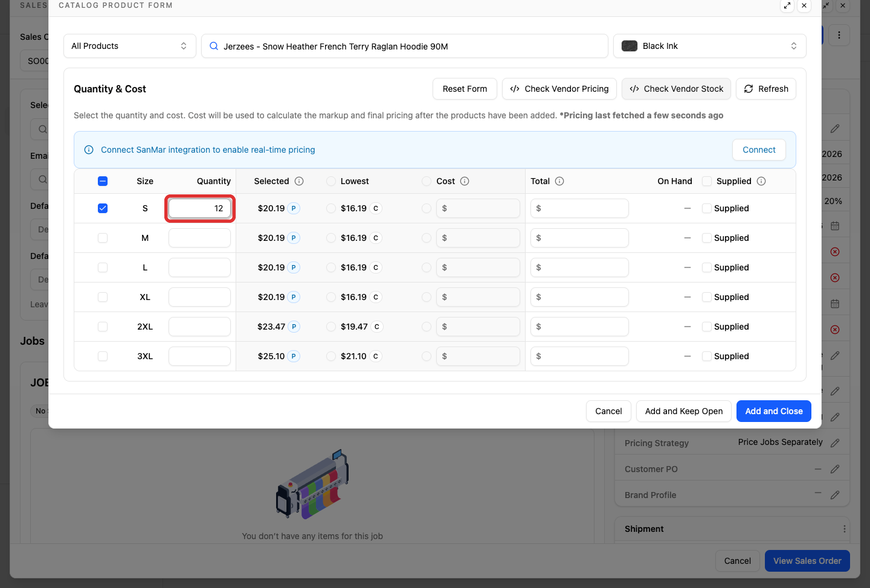Click the edit pencil next to Customer PO
This screenshot has width=870, height=588.
(835, 469)
